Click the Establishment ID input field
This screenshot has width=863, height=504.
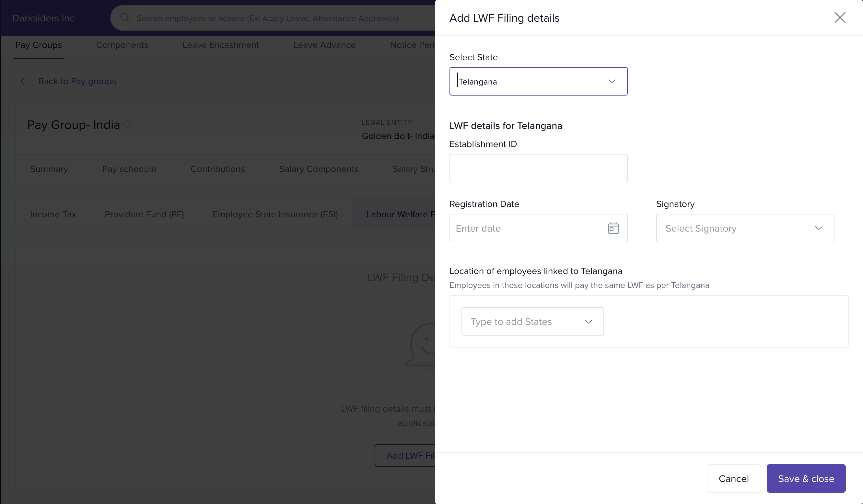538,168
